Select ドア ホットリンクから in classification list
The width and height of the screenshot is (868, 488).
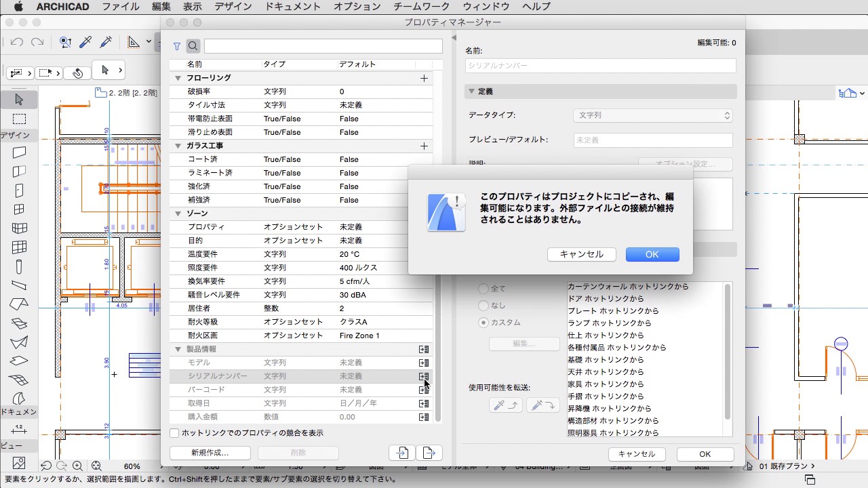[x=606, y=299]
